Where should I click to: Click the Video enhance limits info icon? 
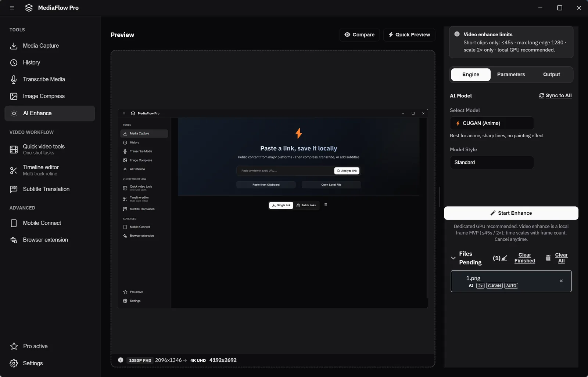pyautogui.click(x=457, y=34)
